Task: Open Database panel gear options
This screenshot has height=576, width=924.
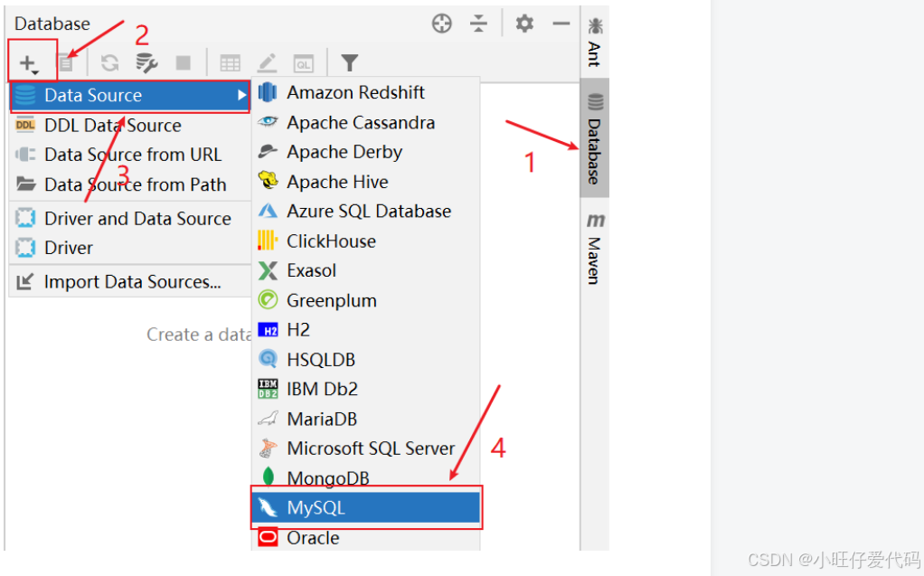Action: tap(524, 24)
